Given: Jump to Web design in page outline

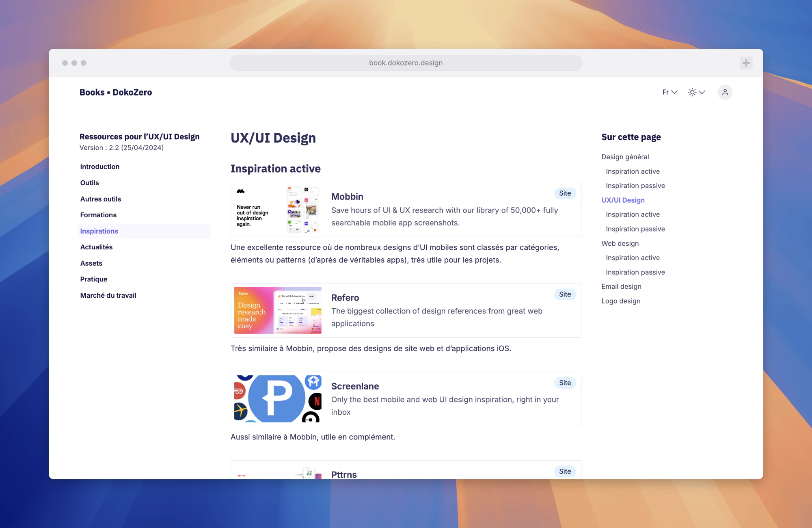Looking at the screenshot, I should coord(620,243).
